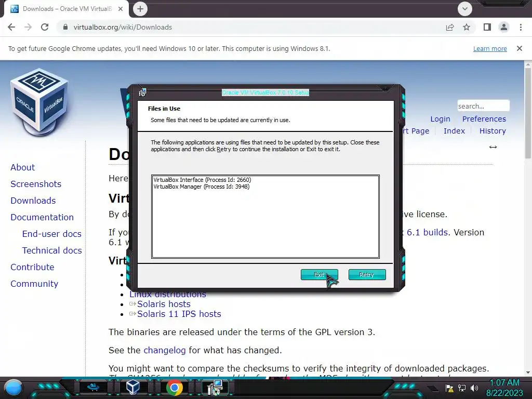Go back to the previous page in Chrome
The height and width of the screenshot is (399, 532).
tap(11, 27)
